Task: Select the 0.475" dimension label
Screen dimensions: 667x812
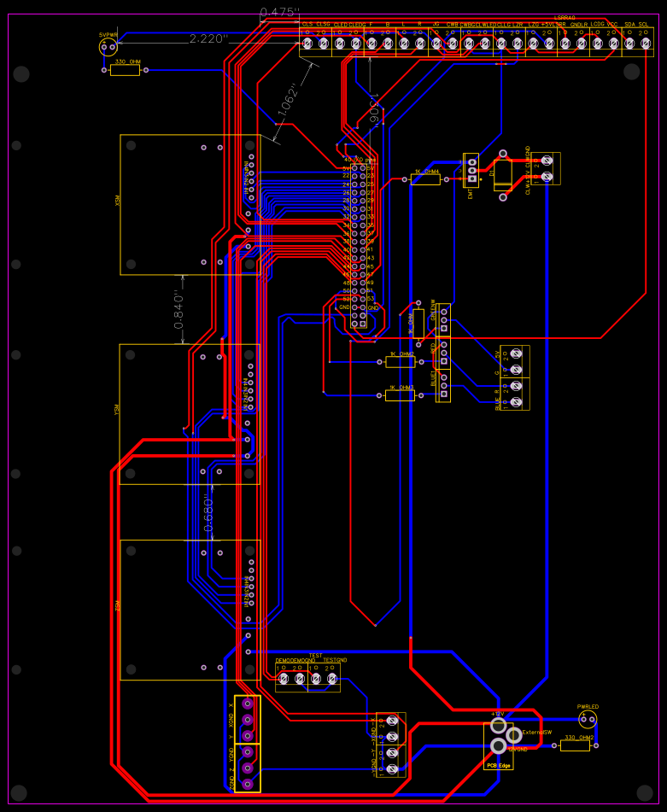Action: pyautogui.click(x=279, y=12)
